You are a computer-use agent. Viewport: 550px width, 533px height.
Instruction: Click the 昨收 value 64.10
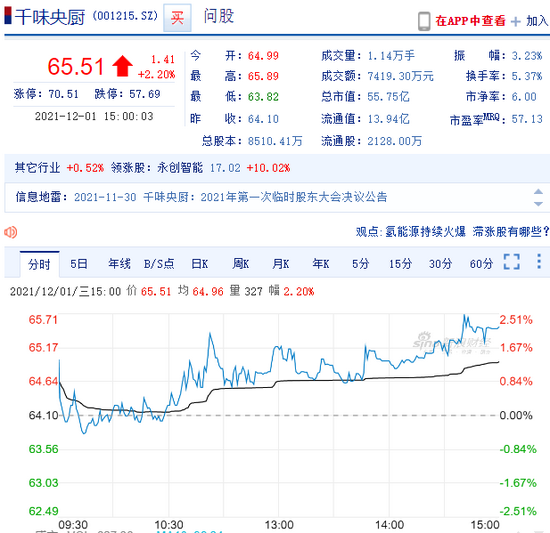click(263, 119)
